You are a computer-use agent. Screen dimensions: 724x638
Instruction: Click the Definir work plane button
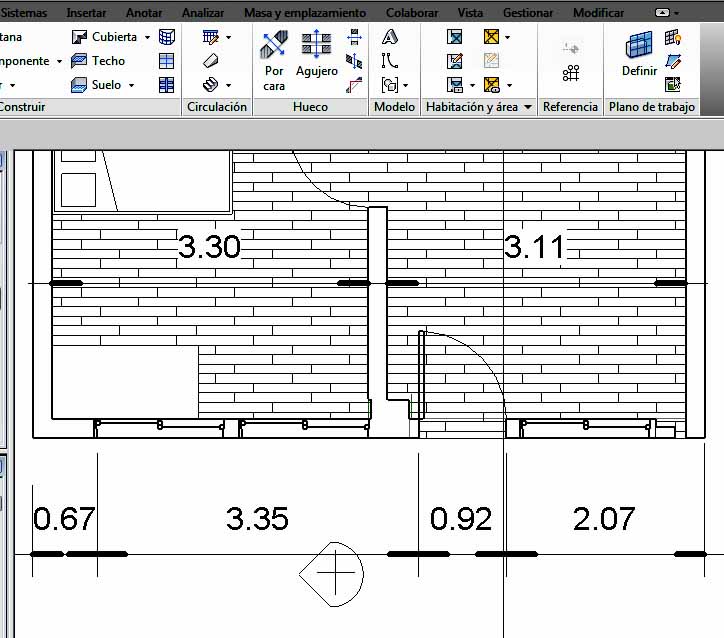point(639,55)
